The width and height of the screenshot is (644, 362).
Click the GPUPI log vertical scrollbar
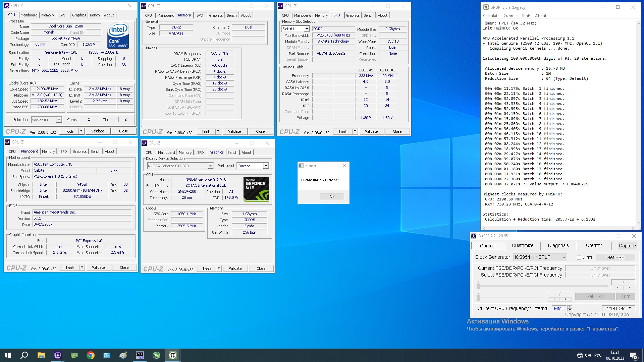pyautogui.click(x=638, y=123)
